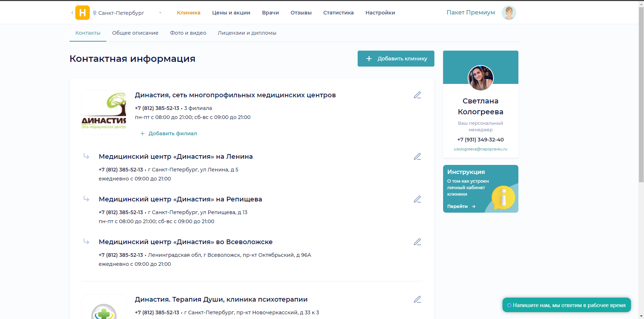
Task: Go to the Врачи section
Action: point(270,13)
